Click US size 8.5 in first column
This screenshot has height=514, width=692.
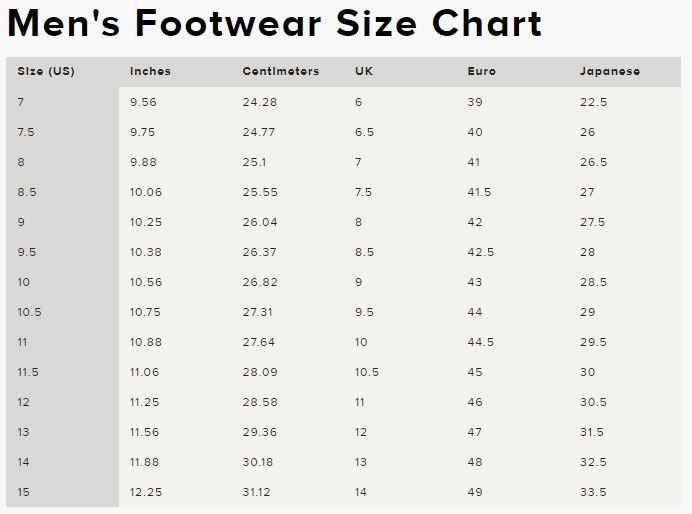(27, 192)
